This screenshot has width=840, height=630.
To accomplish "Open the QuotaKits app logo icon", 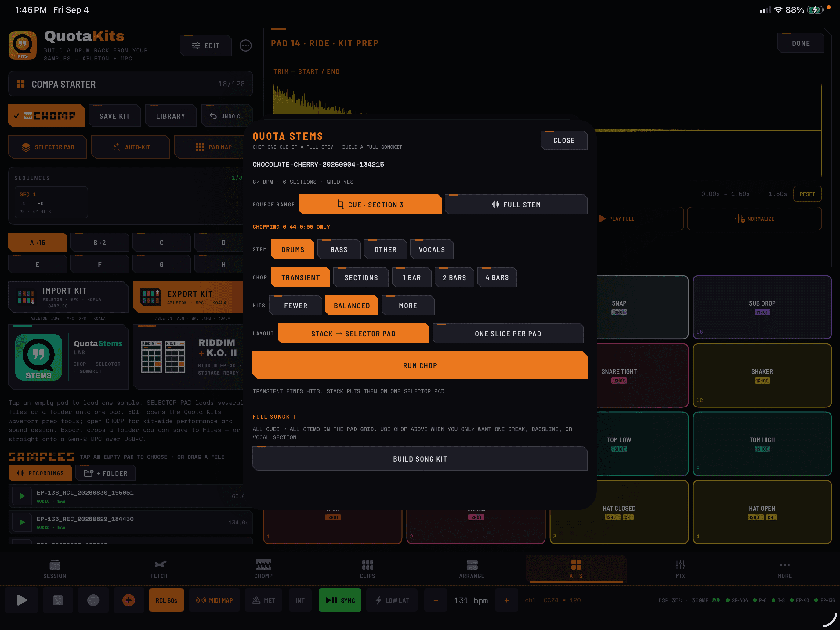I will click(22, 45).
